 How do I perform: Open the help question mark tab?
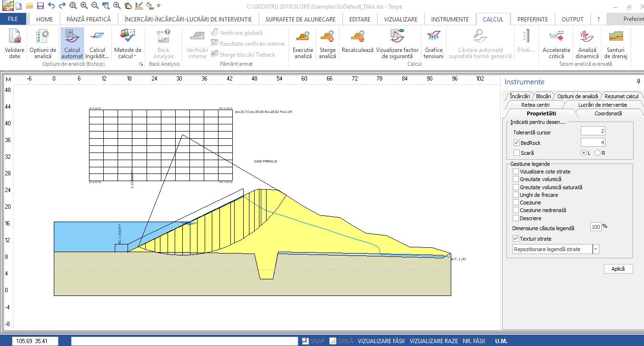tap(598, 20)
